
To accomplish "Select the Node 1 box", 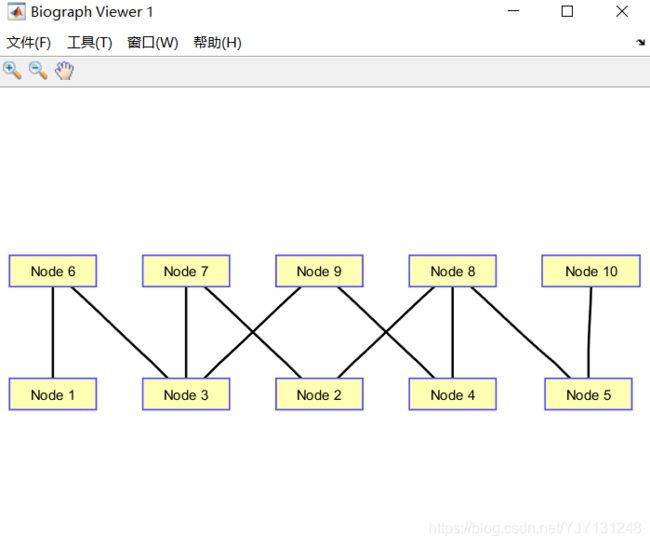I will tap(53, 394).
